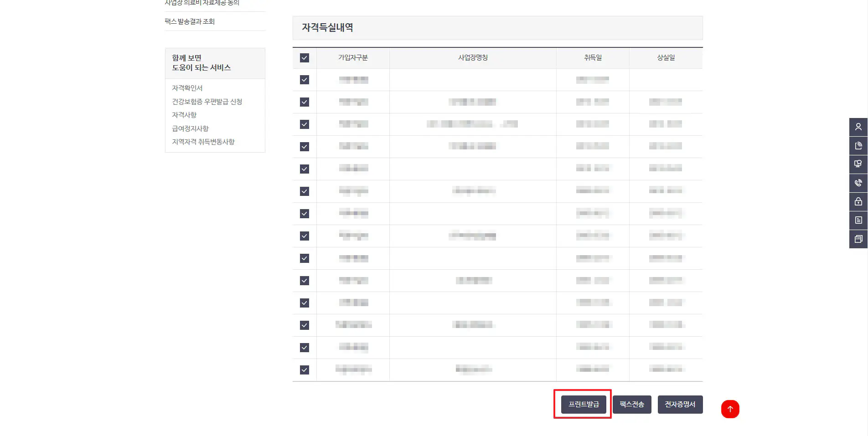Screen dimensions: 868x436
Task: Click the 취득일 column header
Action: click(x=593, y=58)
